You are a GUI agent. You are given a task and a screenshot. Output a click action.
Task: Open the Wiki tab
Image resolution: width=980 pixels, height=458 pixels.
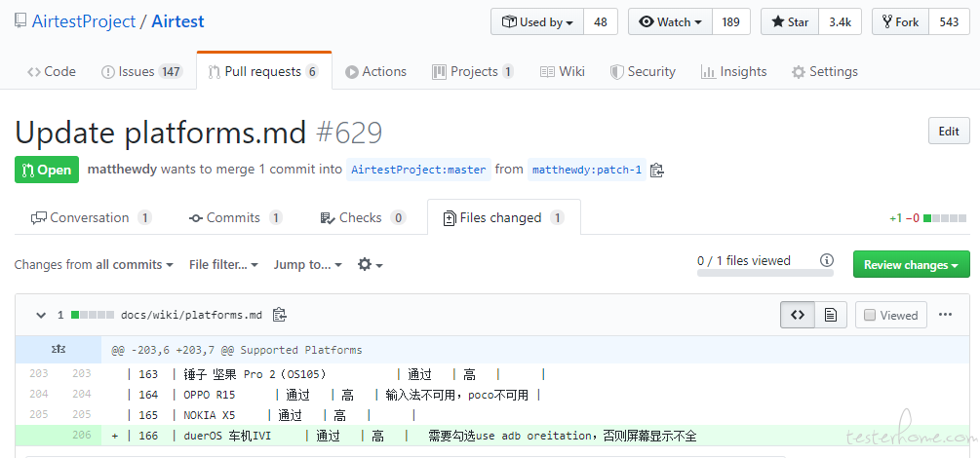(563, 71)
